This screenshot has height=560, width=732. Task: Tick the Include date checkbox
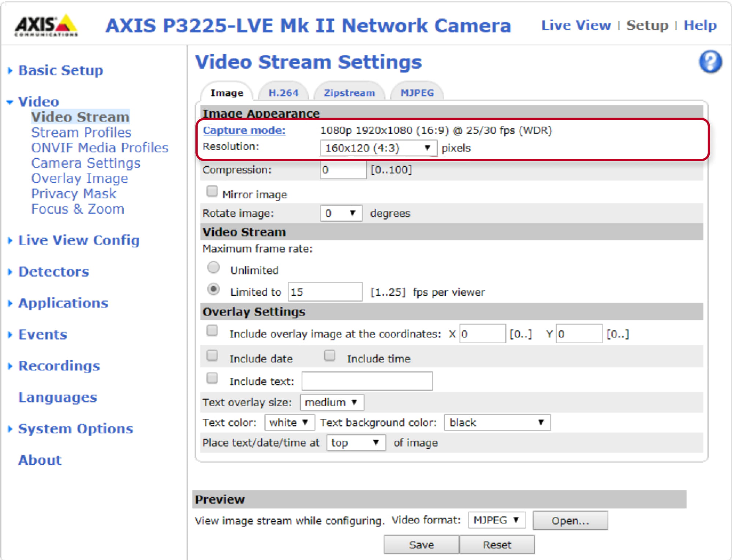tap(212, 355)
